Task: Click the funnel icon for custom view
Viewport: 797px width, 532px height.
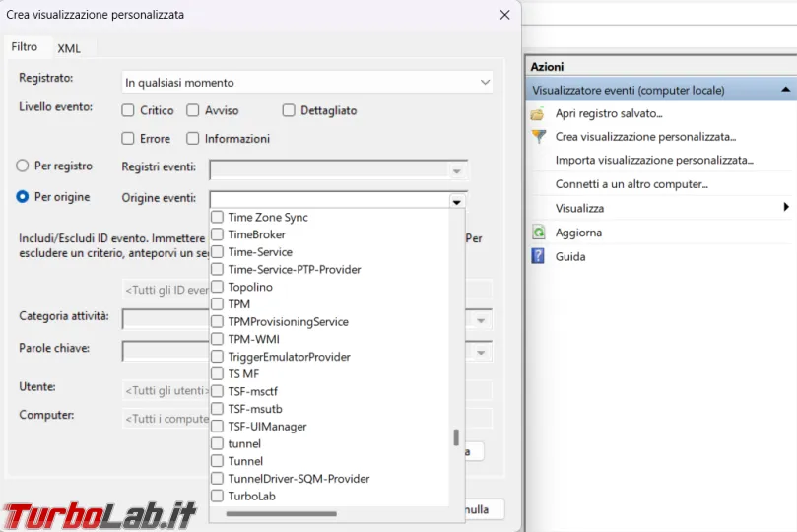Action: pyautogui.click(x=538, y=137)
